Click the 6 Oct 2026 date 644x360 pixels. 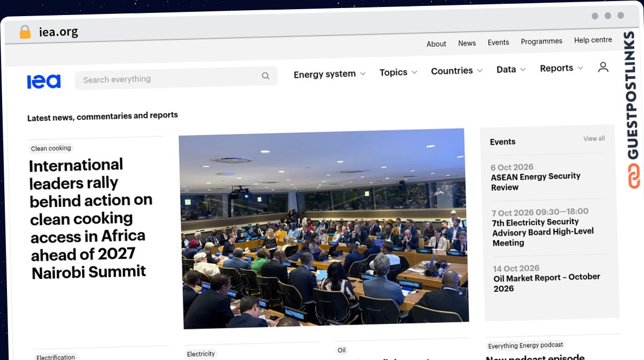click(x=512, y=167)
